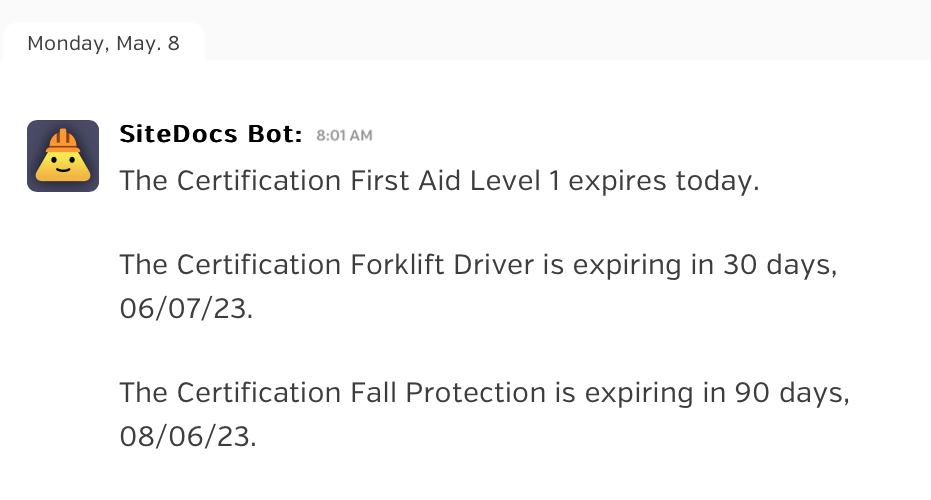Click the 8:01 AM message timestamp
The image size is (931, 500).
pos(344,135)
